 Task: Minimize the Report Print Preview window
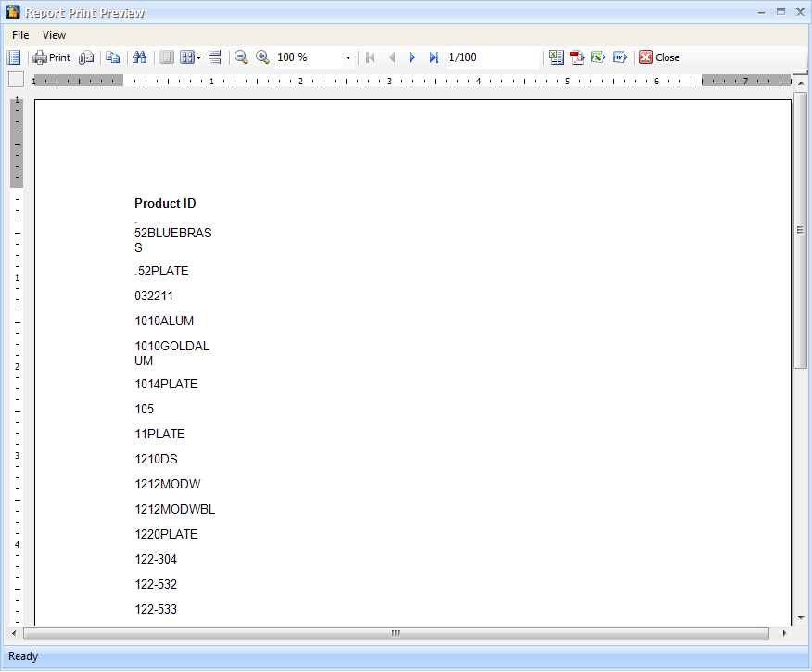point(761,12)
